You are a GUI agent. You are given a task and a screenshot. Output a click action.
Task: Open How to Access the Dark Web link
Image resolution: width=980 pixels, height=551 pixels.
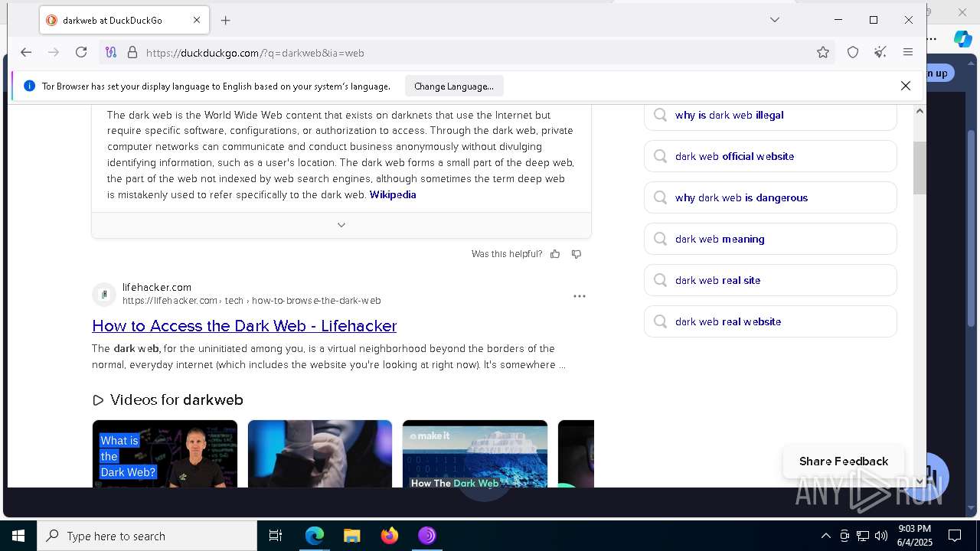tap(244, 326)
